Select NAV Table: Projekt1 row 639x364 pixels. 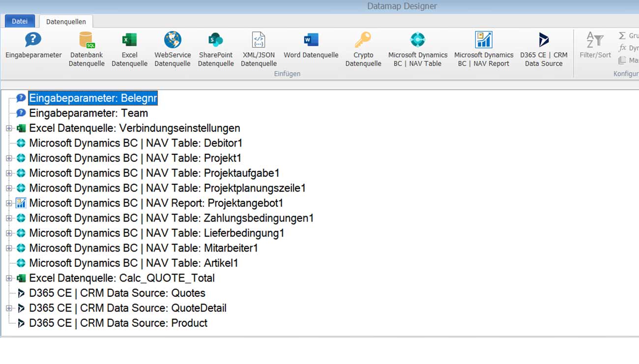[135, 158]
